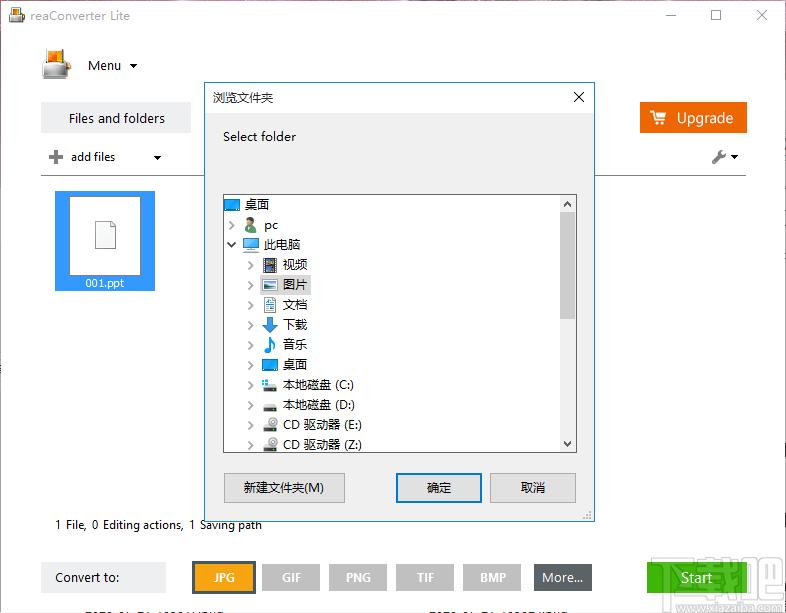Click the Saving path status text
The image size is (786, 613).
coord(226,525)
